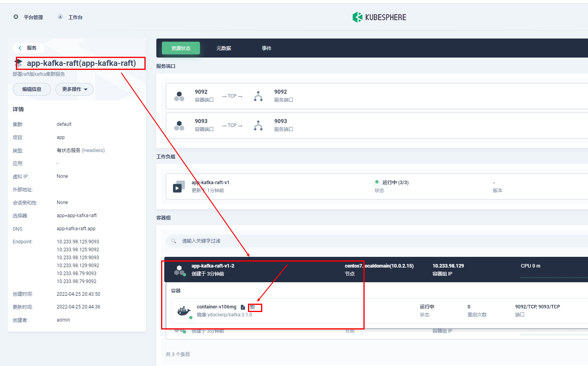Viewport: 588px width, 366px height.
Task: Open container logs icon next to container-v106mg
Action: pyautogui.click(x=243, y=307)
